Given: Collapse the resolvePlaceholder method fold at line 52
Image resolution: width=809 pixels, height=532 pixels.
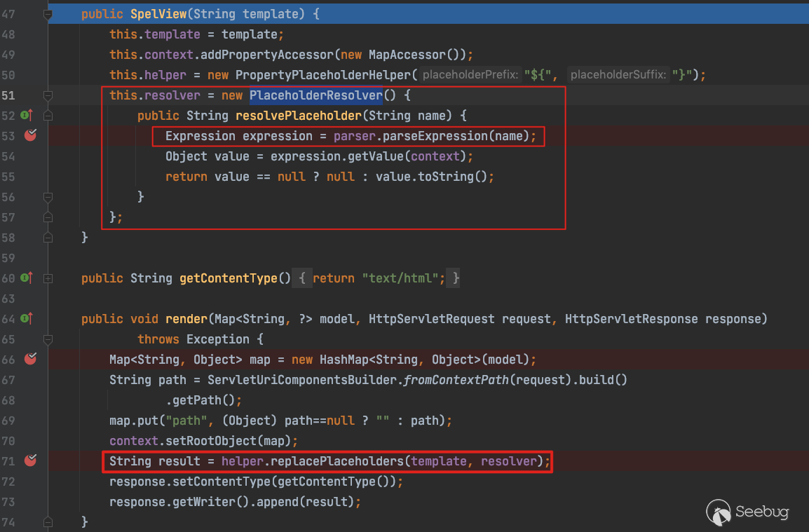Looking at the screenshot, I should point(48,116).
